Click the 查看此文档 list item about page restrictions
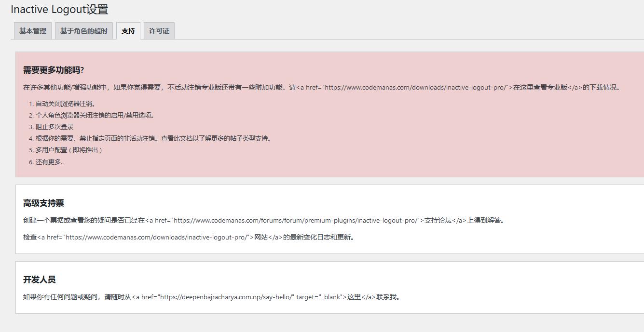This screenshot has height=332, width=644. pyautogui.click(x=154, y=138)
